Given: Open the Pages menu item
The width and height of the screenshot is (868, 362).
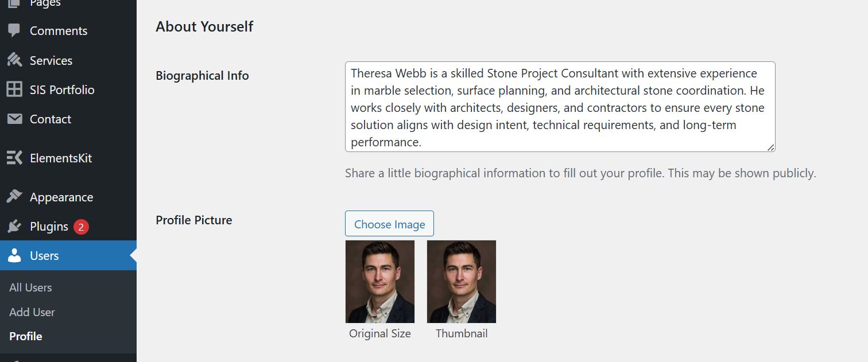Looking at the screenshot, I should point(45,3).
